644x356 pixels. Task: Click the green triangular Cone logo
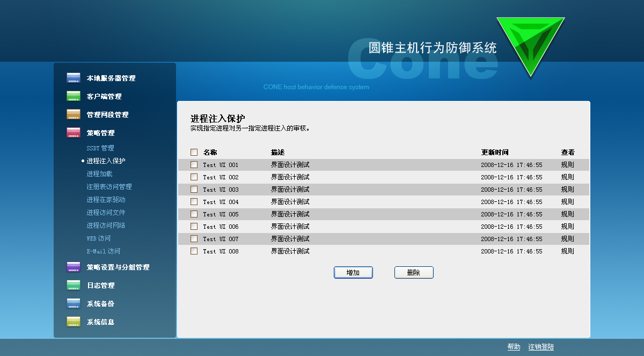click(530, 44)
